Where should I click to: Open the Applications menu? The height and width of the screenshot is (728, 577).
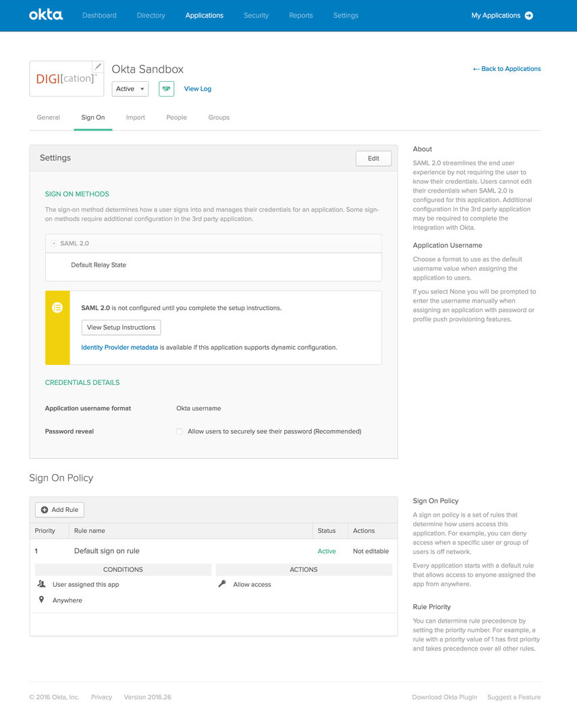point(204,16)
